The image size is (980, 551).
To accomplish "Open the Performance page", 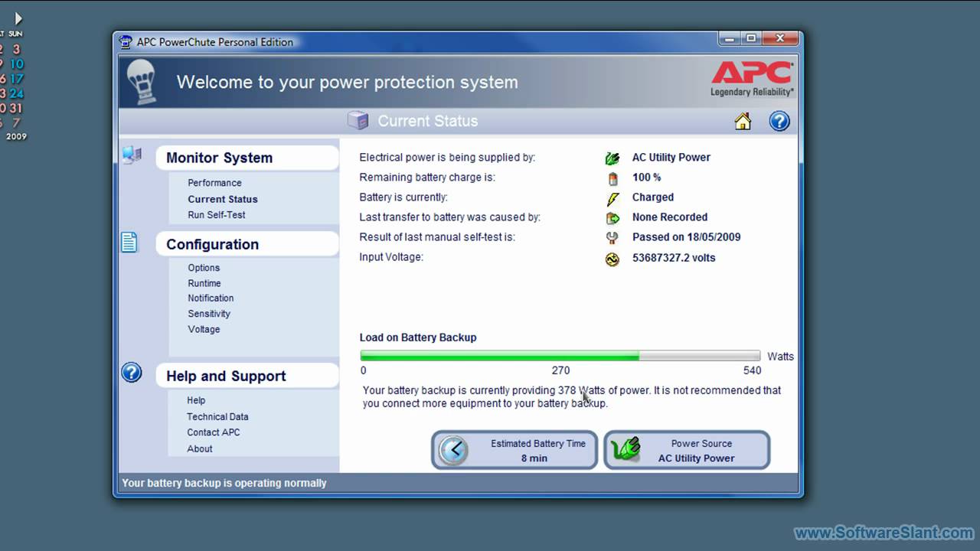I will (214, 183).
